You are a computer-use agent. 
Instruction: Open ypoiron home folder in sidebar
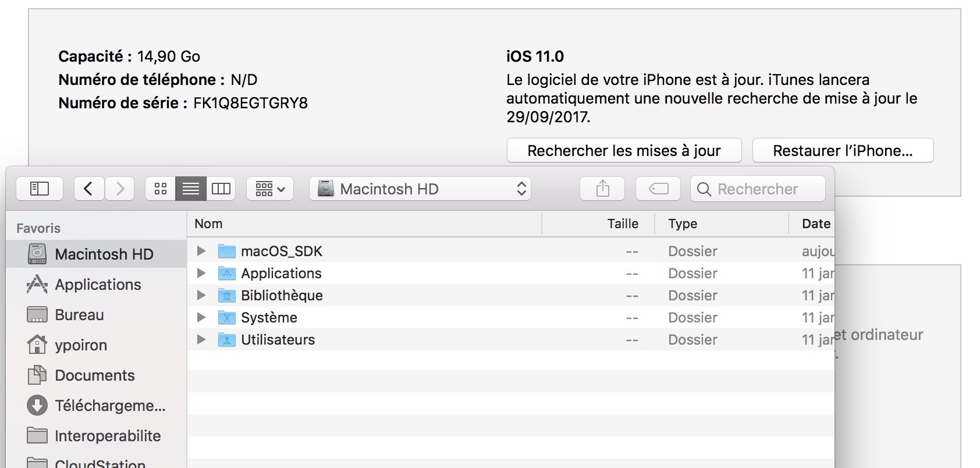pyautogui.click(x=80, y=345)
